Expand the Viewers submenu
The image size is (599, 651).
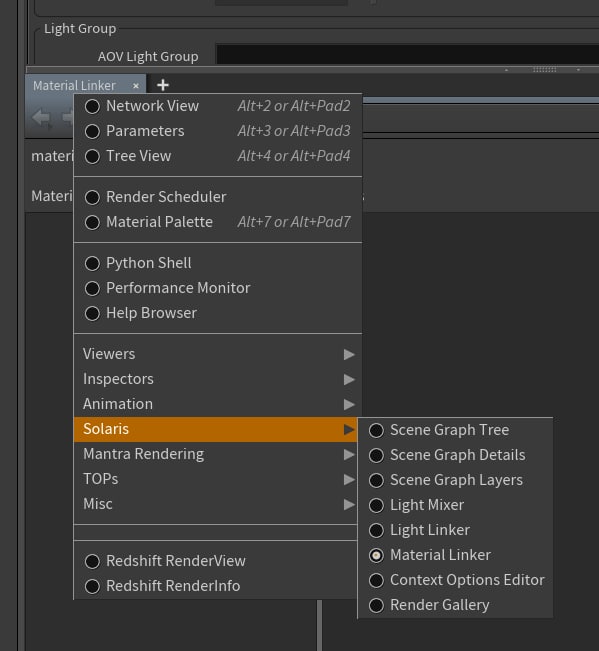click(218, 354)
